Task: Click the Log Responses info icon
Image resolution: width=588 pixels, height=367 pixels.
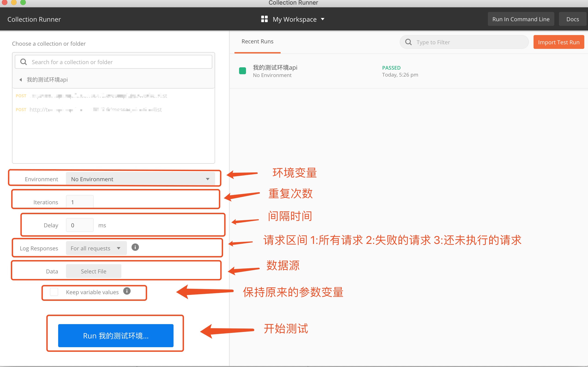Action: click(135, 247)
